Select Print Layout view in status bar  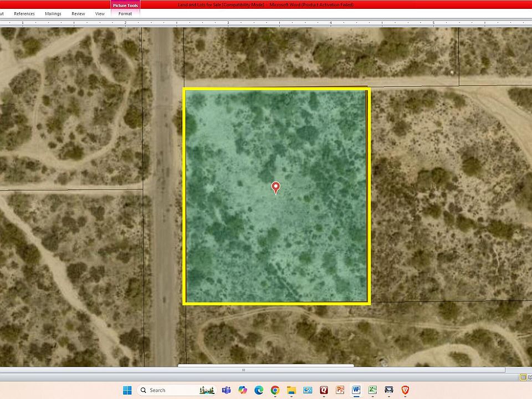coord(523,377)
